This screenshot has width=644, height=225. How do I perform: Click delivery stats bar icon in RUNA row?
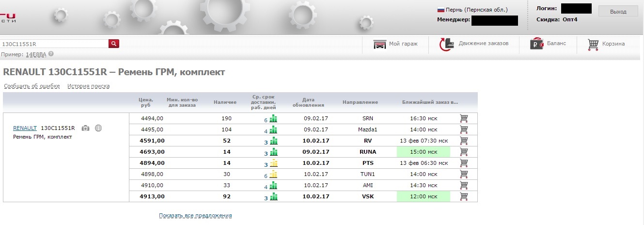click(x=273, y=152)
